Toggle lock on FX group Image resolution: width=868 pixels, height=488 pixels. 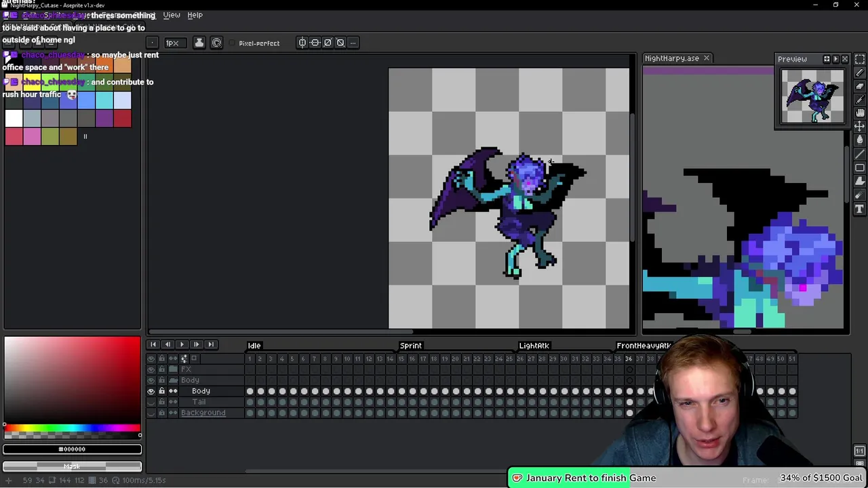[x=162, y=369]
